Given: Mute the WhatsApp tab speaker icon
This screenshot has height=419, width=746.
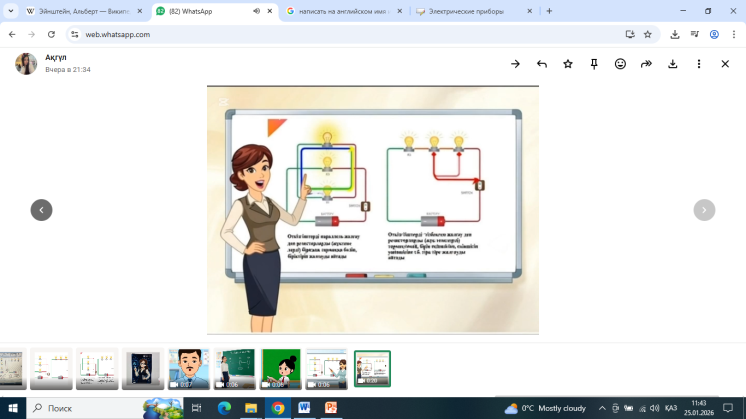Looking at the screenshot, I should click(256, 11).
